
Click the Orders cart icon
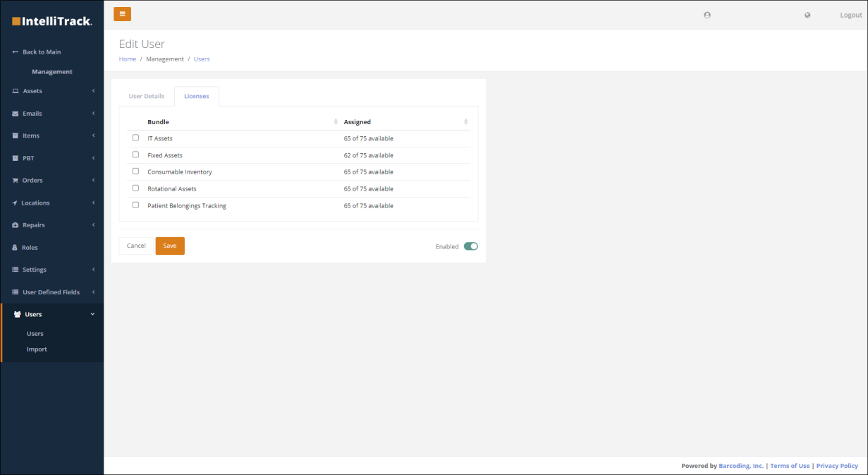(x=16, y=181)
